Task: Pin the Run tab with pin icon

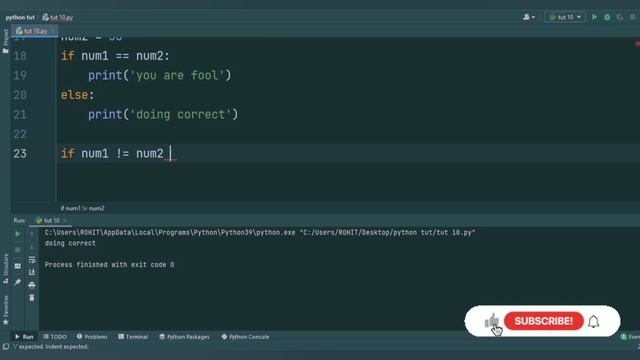Action: pyautogui.click(x=18, y=282)
